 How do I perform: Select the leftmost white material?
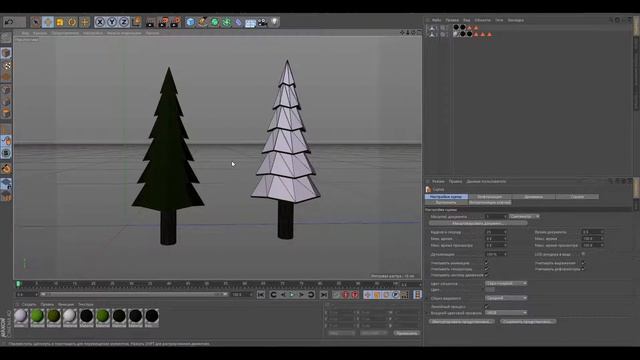tap(21, 317)
